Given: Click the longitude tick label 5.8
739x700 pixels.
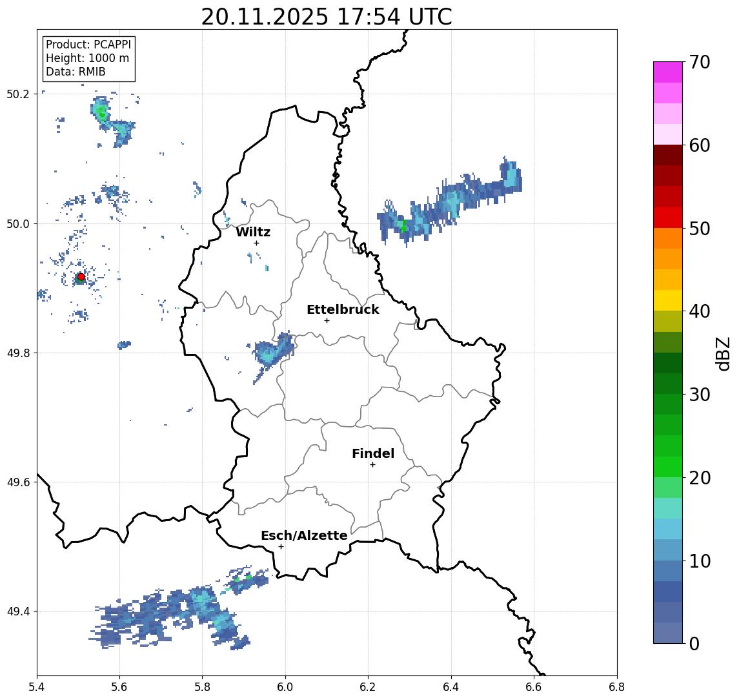Looking at the screenshot, I should [202, 687].
